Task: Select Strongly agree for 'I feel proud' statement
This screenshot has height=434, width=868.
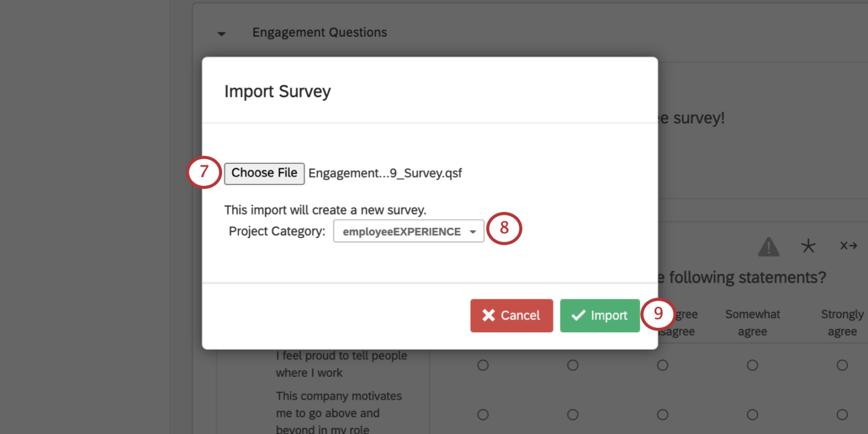Action: 842,364
